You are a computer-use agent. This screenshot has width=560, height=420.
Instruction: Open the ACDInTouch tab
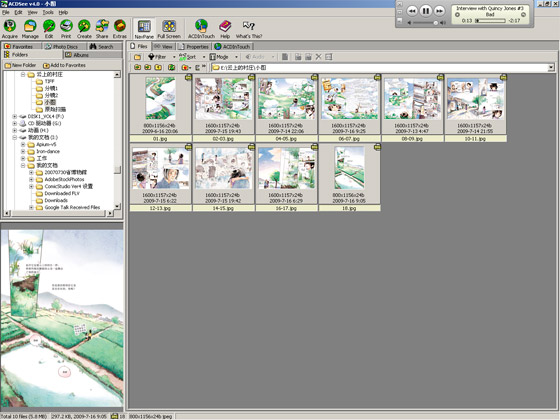point(233,46)
